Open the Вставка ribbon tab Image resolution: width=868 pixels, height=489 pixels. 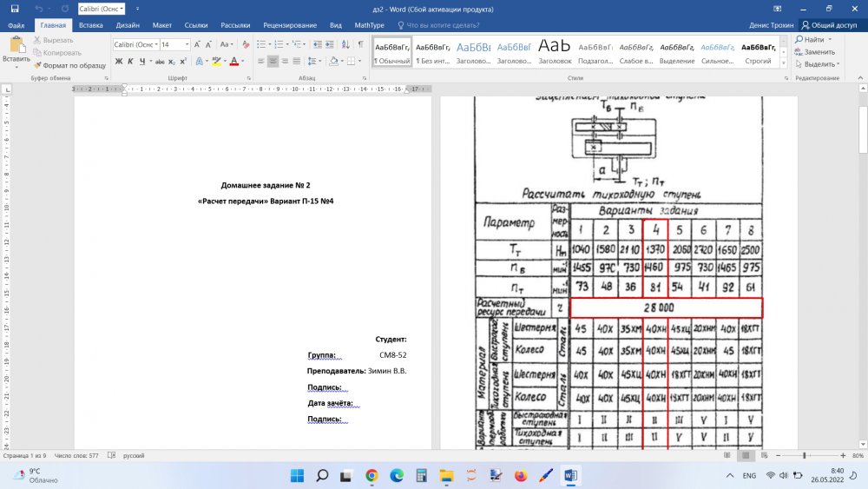pyautogui.click(x=90, y=25)
